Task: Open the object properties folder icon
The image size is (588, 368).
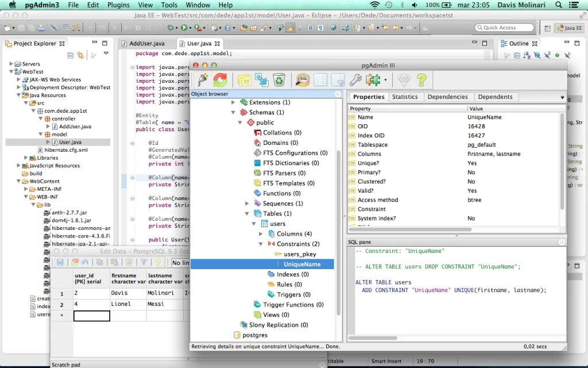Action: (x=244, y=80)
